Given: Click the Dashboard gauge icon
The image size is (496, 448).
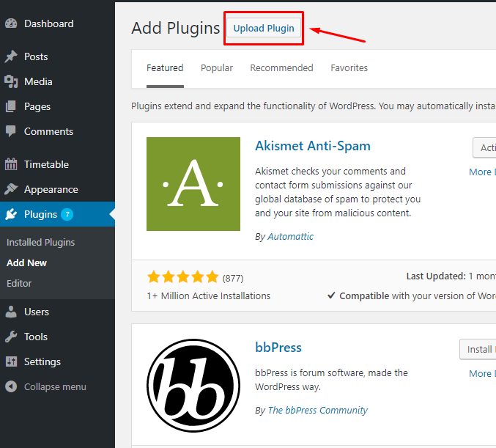Looking at the screenshot, I should [x=11, y=23].
